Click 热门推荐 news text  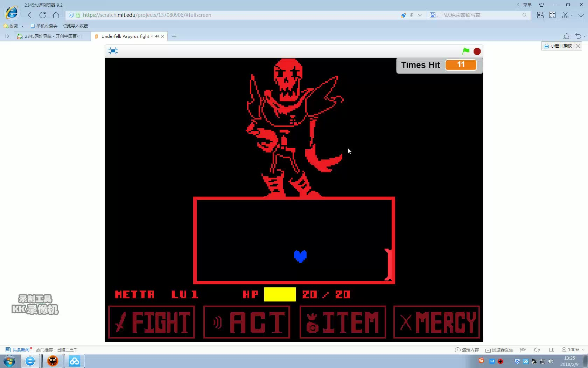click(x=57, y=350)
